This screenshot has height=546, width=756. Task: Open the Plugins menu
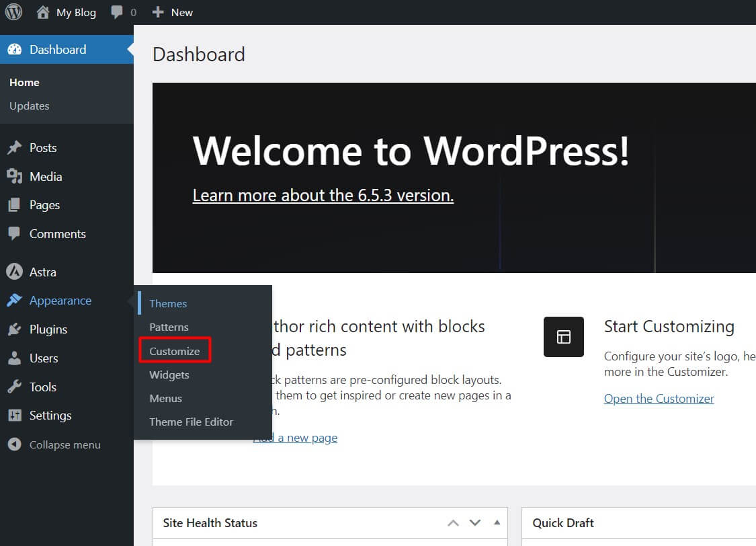pos(48,329)
